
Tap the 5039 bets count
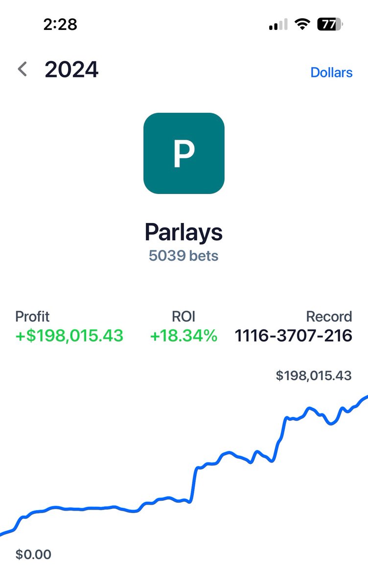coord(184,256)
